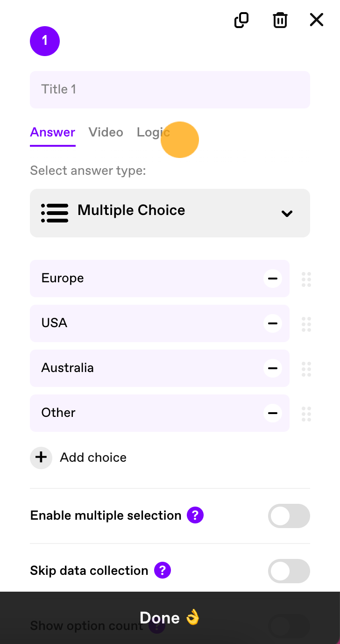Remove the USA choice

[273, 323]
